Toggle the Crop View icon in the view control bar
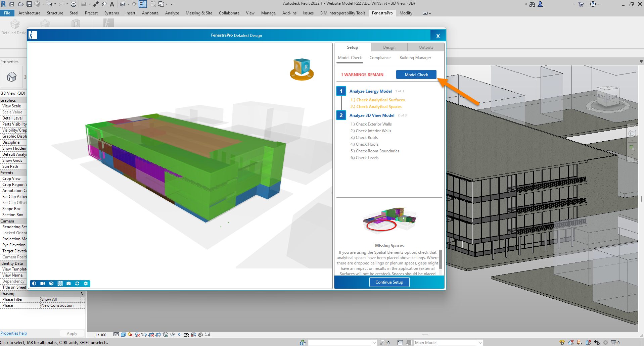644x346 pixels. tap(151, 335)
